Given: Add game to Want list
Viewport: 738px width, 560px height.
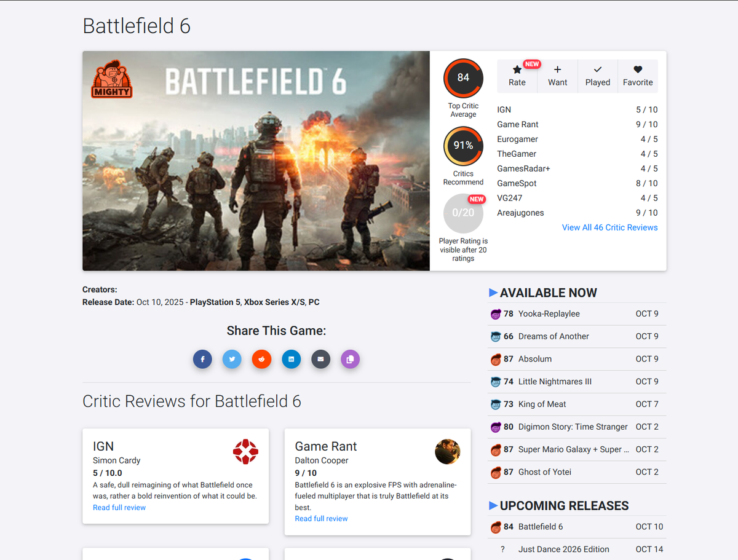Looking at the screenshot, I should 558,76.
